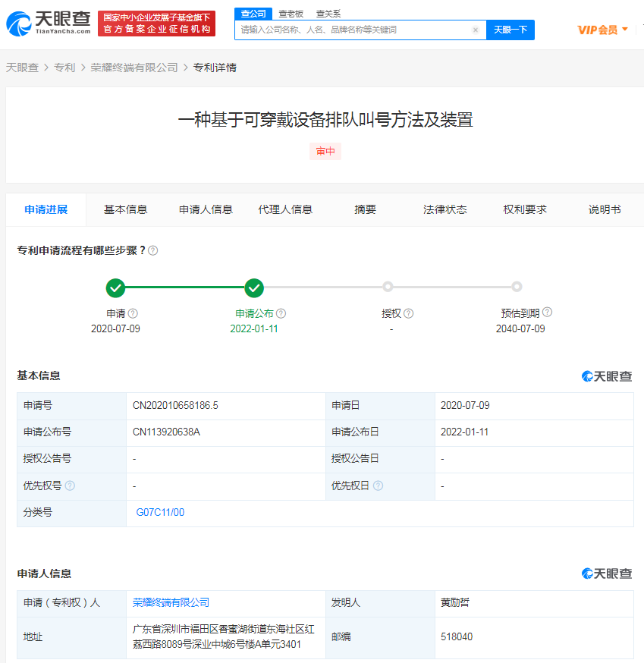Screen dimensions: 644x663
Task: Click the 天眼一下 search button
Action: tap(510, 30)
